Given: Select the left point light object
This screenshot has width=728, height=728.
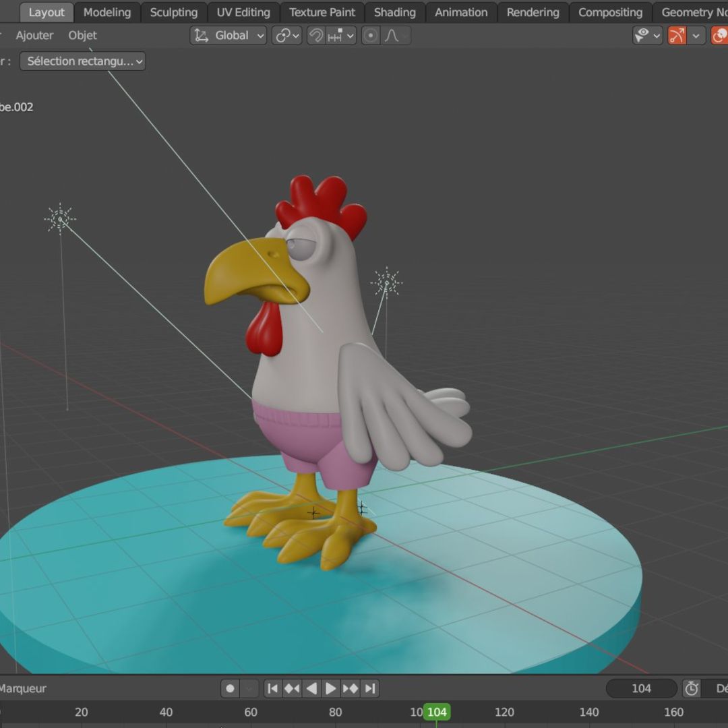Looking at the screenshot, I should tap(60, 218).
